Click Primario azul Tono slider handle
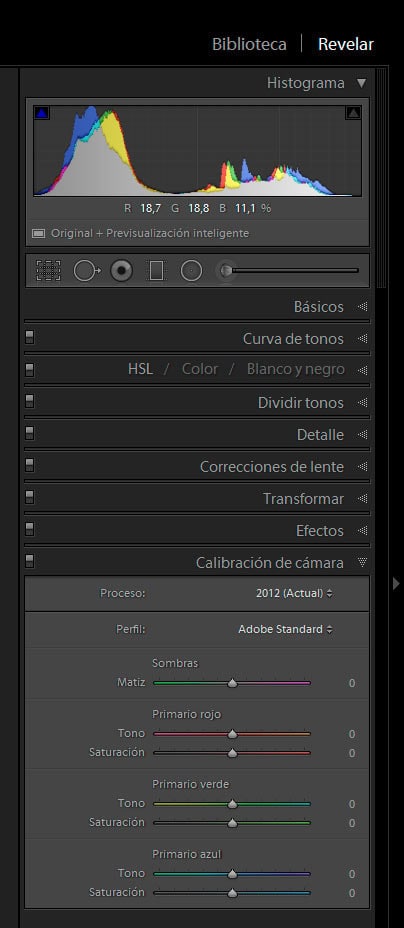This screenshot has width=404, height=928. (x=232, y=874)
